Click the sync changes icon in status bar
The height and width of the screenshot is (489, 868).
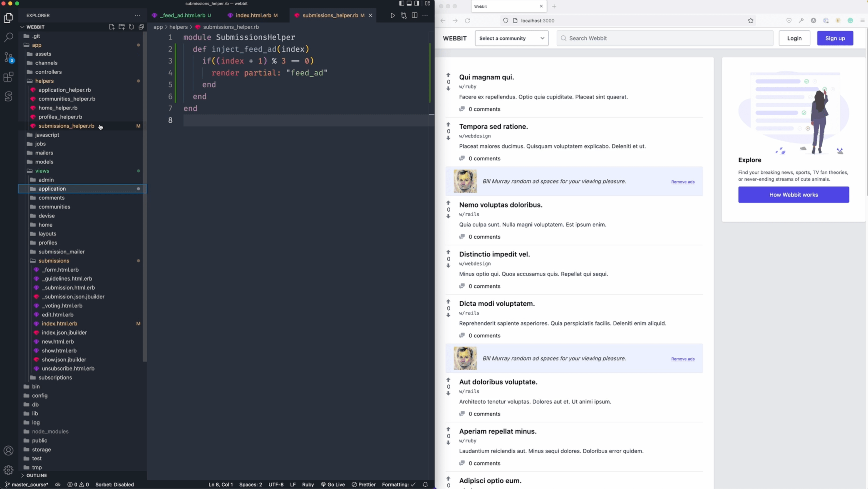(58, 484)
